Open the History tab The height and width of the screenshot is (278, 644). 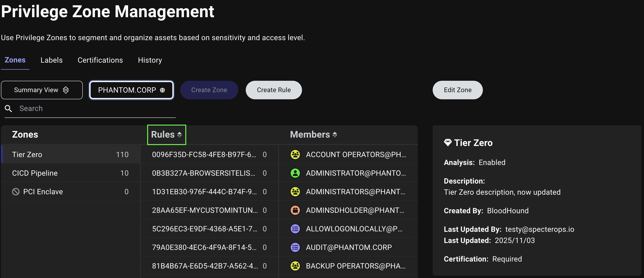(150, 60)
